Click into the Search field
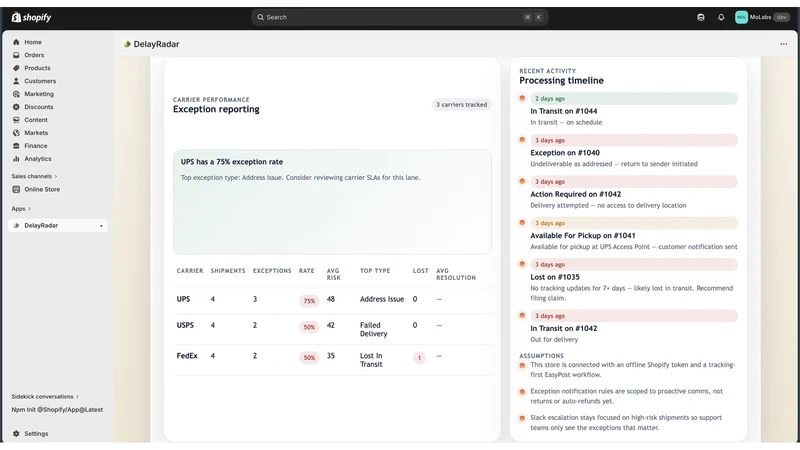This screenshot has height=450, width=800. 399,17
